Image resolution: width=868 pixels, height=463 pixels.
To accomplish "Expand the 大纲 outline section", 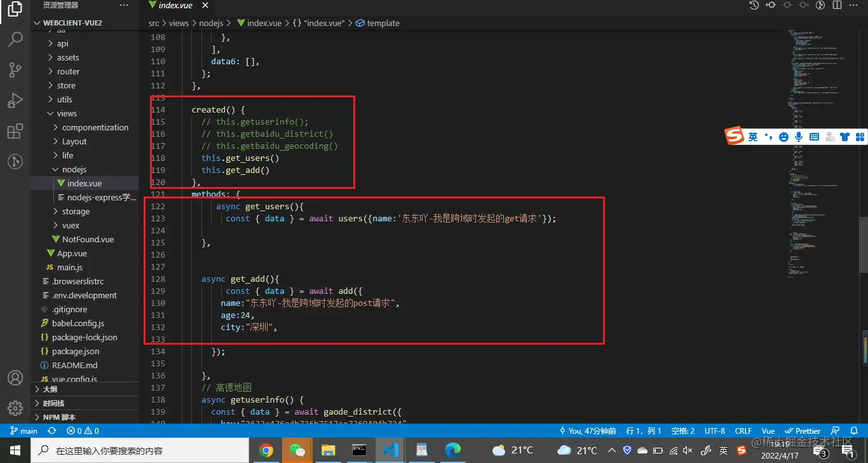I will click(85, 389).
